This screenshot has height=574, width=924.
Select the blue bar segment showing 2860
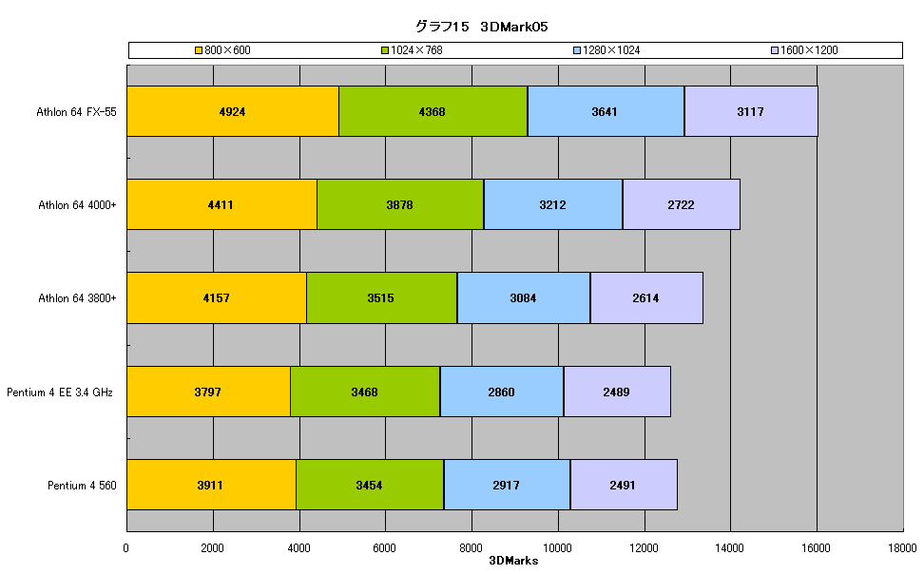tap(502, 392)
